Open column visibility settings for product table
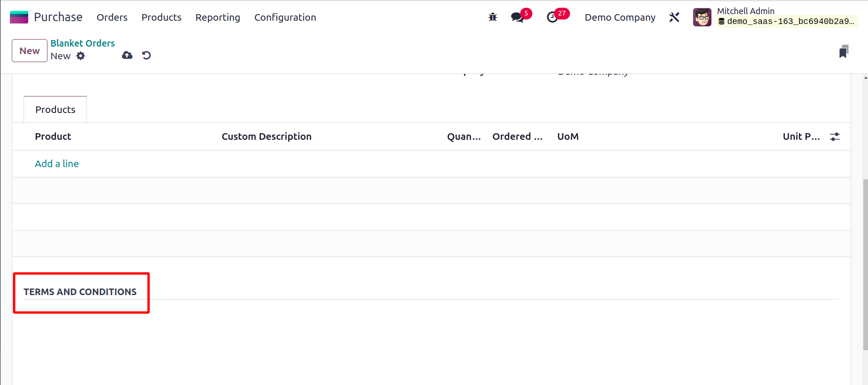 [835, 136]
